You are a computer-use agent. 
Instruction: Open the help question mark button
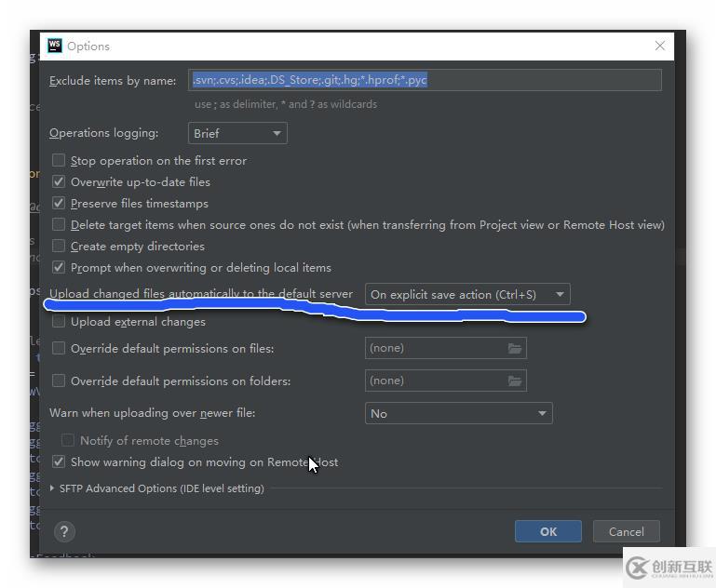tap(64, 531)
